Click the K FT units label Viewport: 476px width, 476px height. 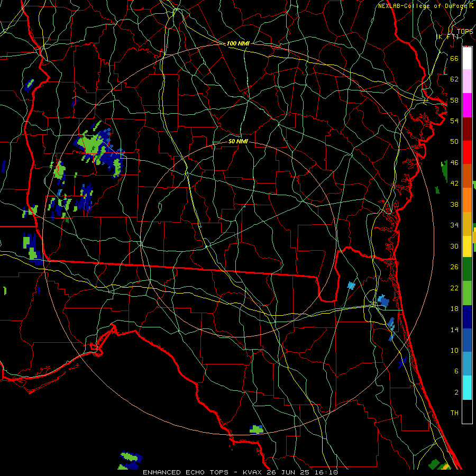pyautogui.click(x=447, y=37)
